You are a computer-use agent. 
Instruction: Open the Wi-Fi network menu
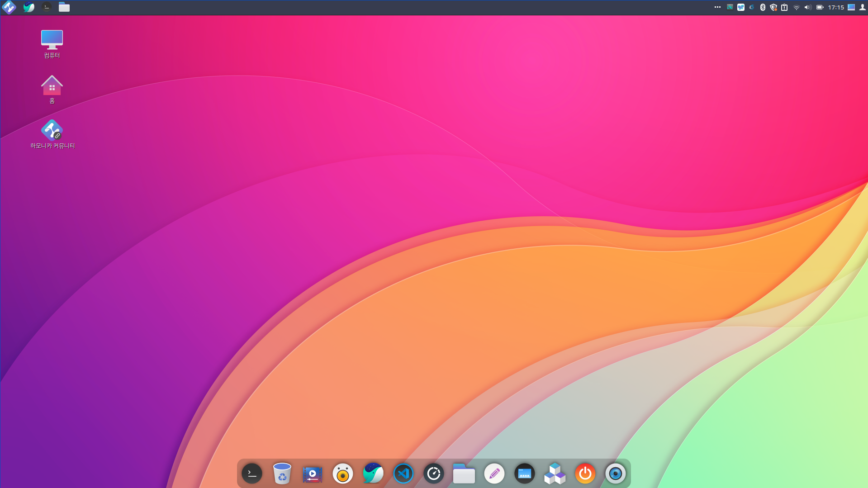click(797, 7)
